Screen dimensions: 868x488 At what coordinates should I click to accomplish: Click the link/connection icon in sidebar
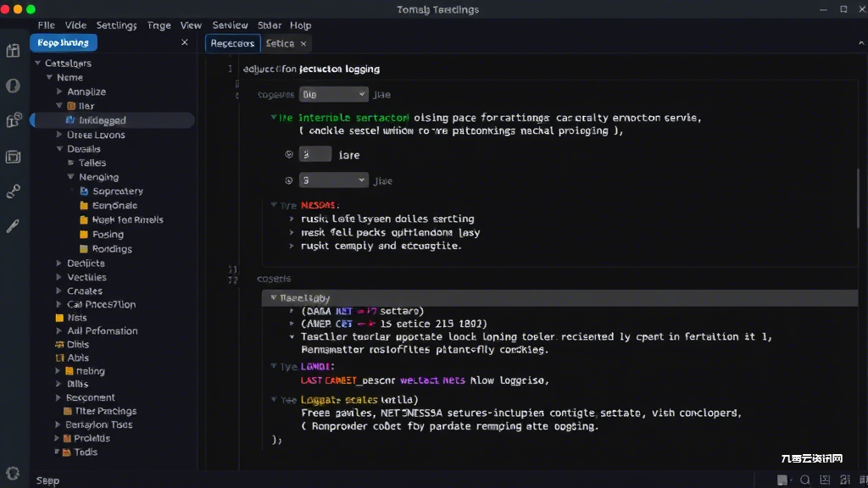coord(13,191)
